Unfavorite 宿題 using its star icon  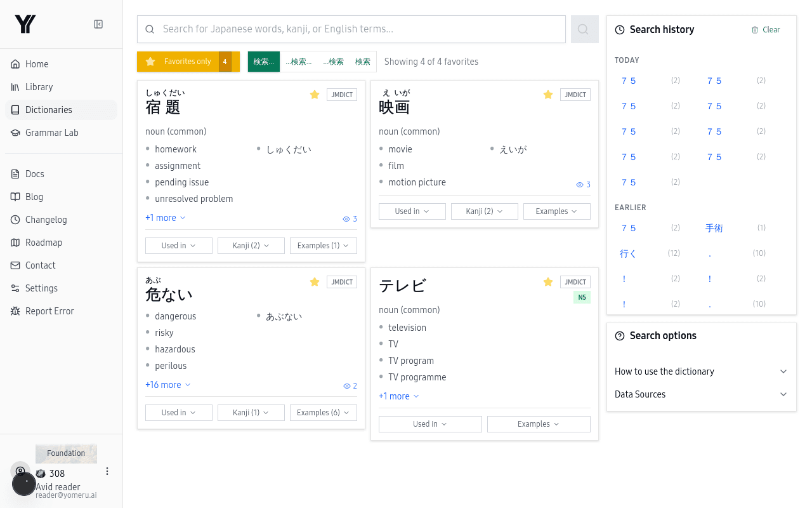click(315, 95)
